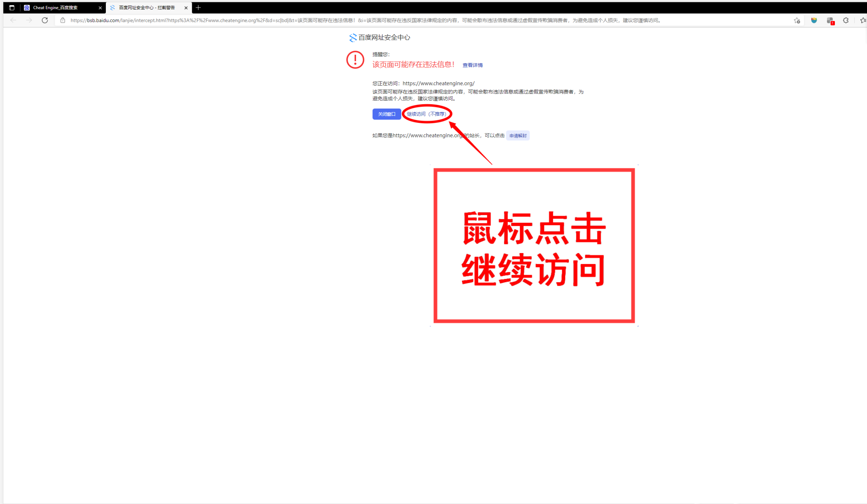Click the add to favorites star icon

click(x=797, y=21)
